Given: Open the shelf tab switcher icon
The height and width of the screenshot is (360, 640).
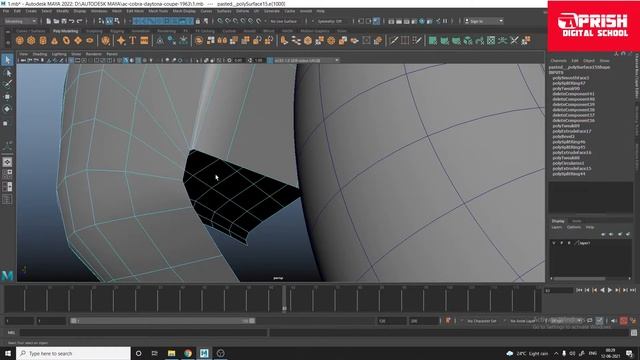Looking at the screenshot, I should tap(7, 31).
